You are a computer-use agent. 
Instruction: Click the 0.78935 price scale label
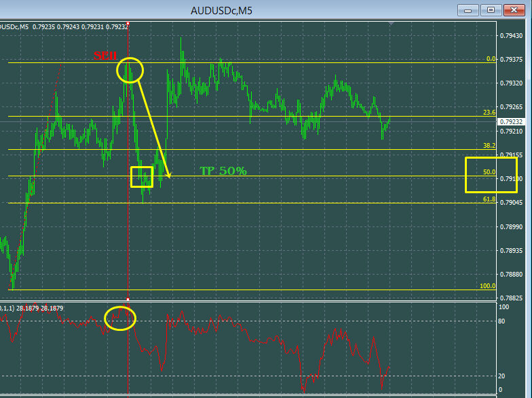coord(512,251)
